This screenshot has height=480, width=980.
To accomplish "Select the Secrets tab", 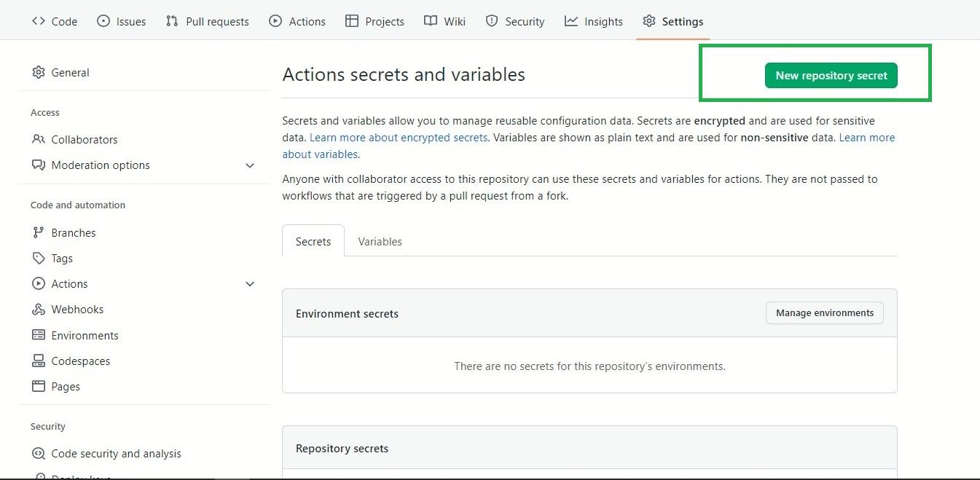I will (x=313, y=242).
